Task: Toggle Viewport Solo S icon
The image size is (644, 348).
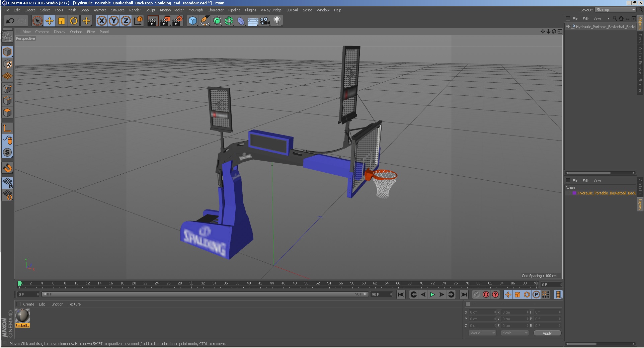Action: (7, 152)
